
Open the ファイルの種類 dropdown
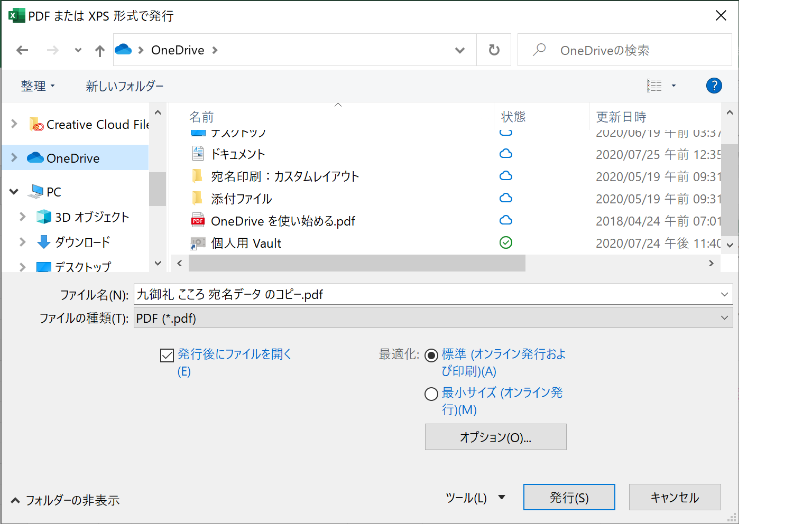point(432,318)
